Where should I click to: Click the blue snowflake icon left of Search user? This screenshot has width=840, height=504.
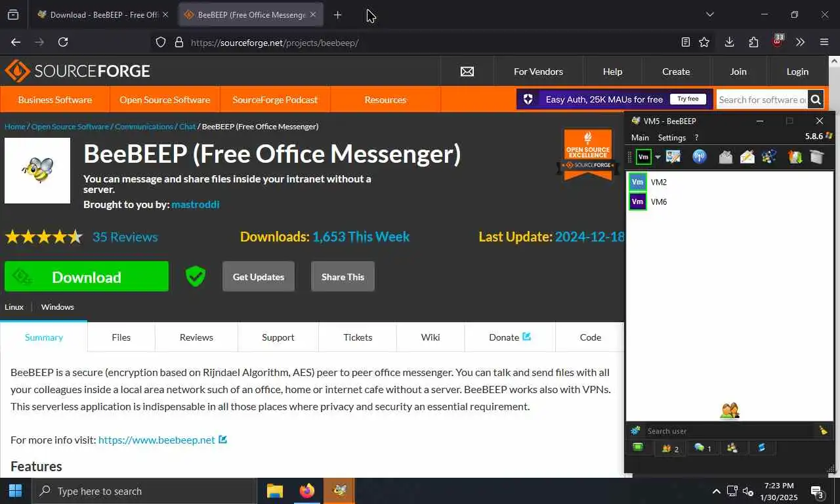[x=635, y=430]
